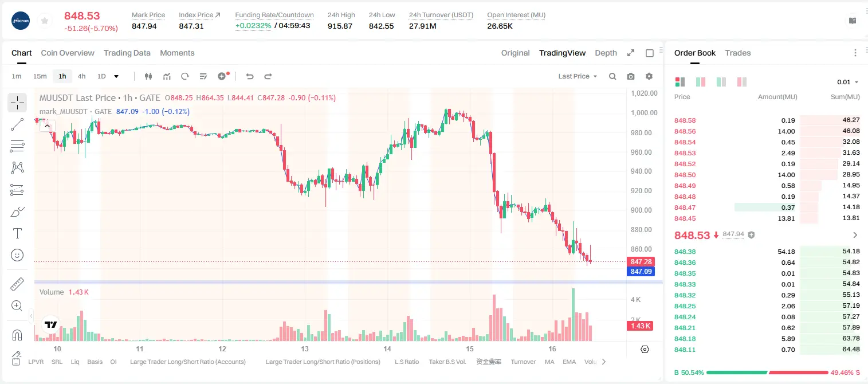Open chart settings gear icon

click(x=649, y=76)
